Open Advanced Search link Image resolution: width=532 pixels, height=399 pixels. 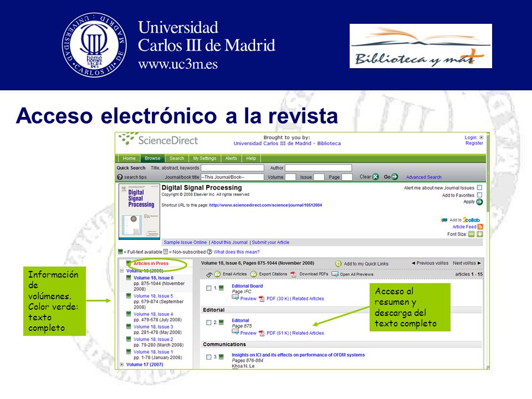[424, 177]
